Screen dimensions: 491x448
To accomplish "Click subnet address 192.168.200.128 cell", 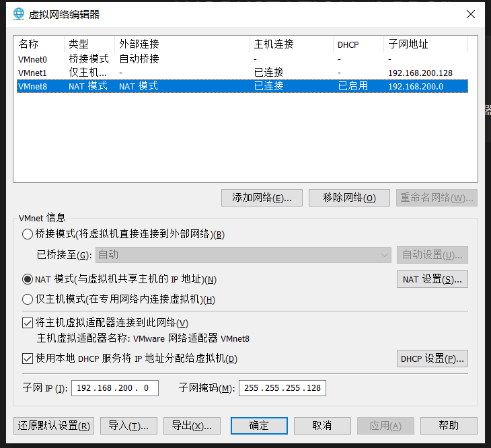I will [x=420, y=73].
